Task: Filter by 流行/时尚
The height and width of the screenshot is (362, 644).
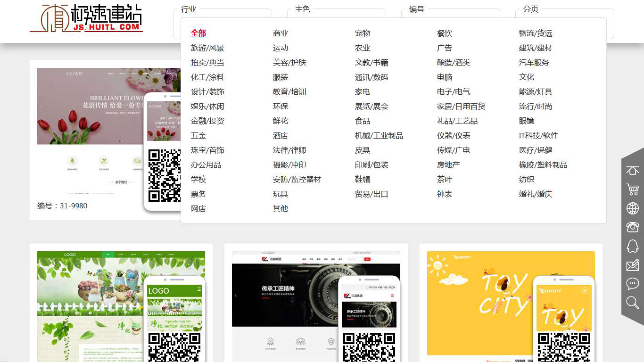Action: click(x=536, y=107)
